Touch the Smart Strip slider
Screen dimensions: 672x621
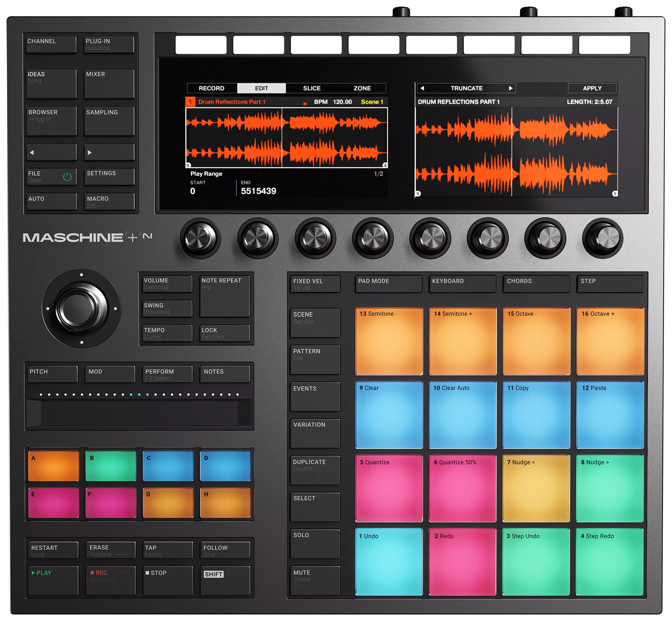tap(139, 413)
